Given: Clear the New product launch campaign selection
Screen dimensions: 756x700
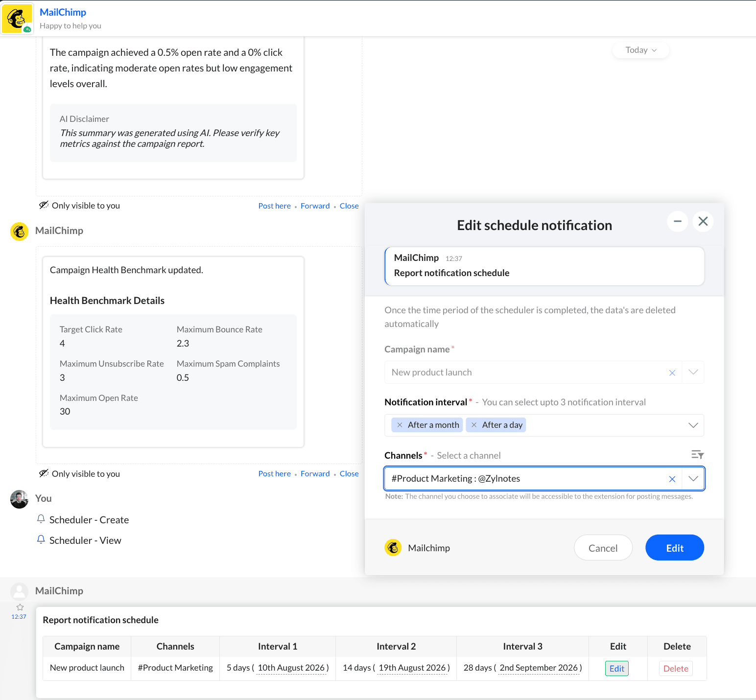Looking at the screenshot, I should point(672,373).
